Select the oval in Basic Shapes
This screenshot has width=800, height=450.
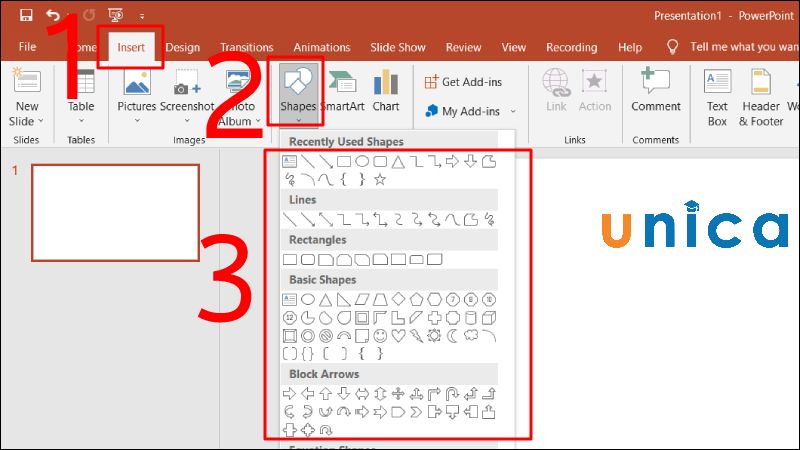pyautogui.click(x=308, y=299)
